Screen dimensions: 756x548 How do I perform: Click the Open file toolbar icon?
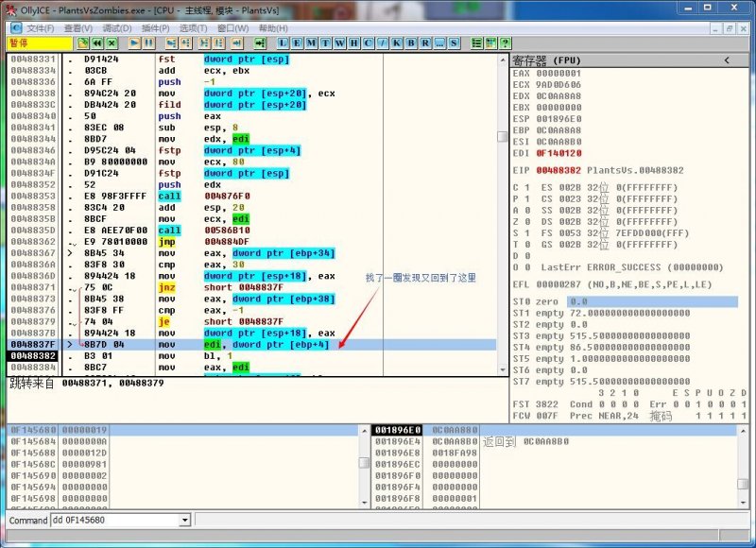(82, 43)
